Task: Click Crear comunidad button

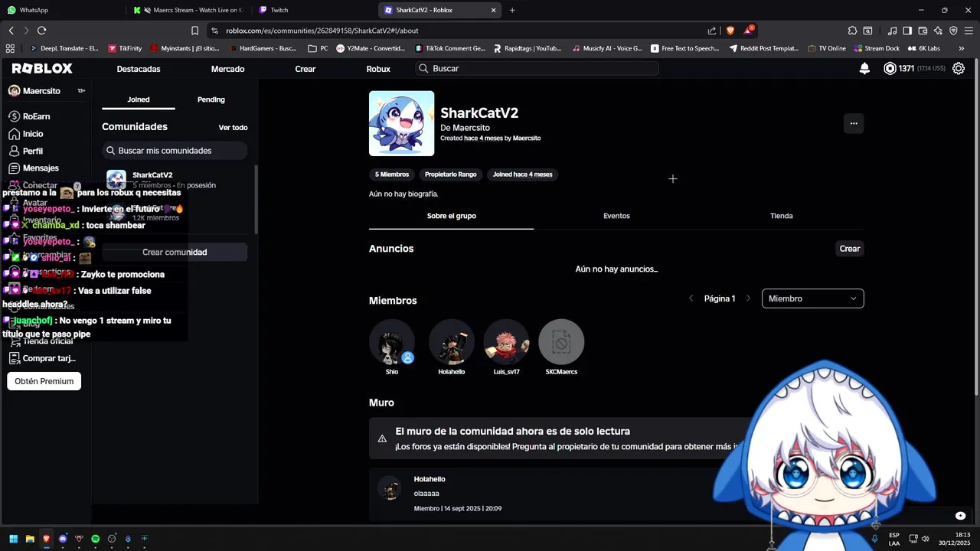Action: coord(175,252)
